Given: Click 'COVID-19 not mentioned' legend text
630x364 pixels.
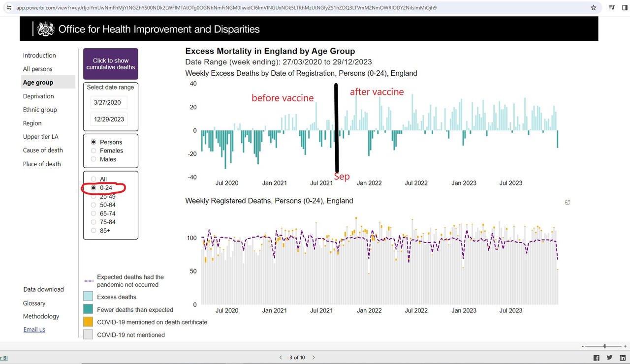Looking at the screenshot, I should [x=131, y=335].
